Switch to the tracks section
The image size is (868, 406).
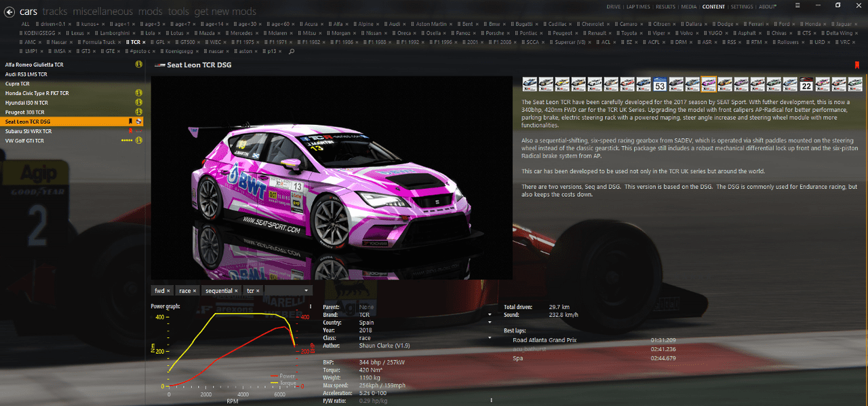(x=55, y=12)
